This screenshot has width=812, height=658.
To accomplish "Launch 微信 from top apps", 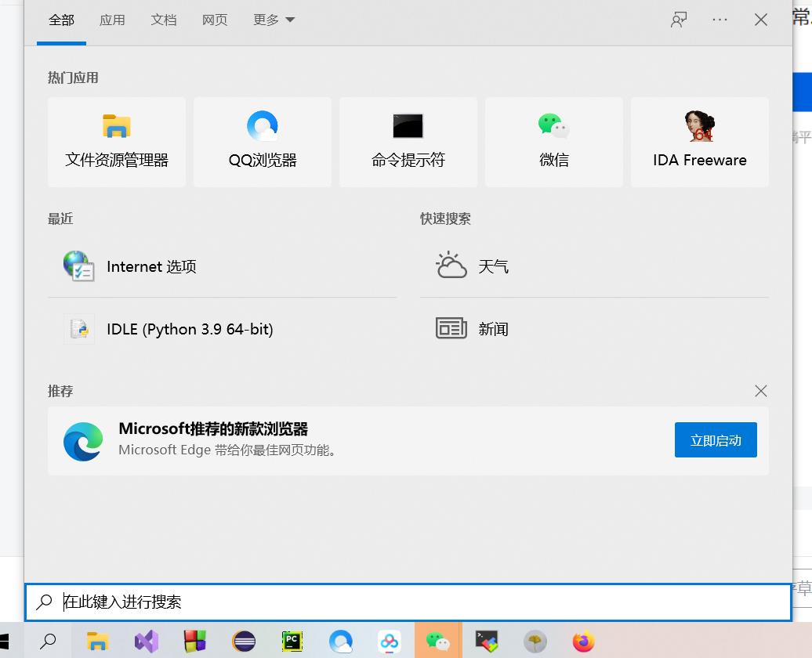I will 553,142.
